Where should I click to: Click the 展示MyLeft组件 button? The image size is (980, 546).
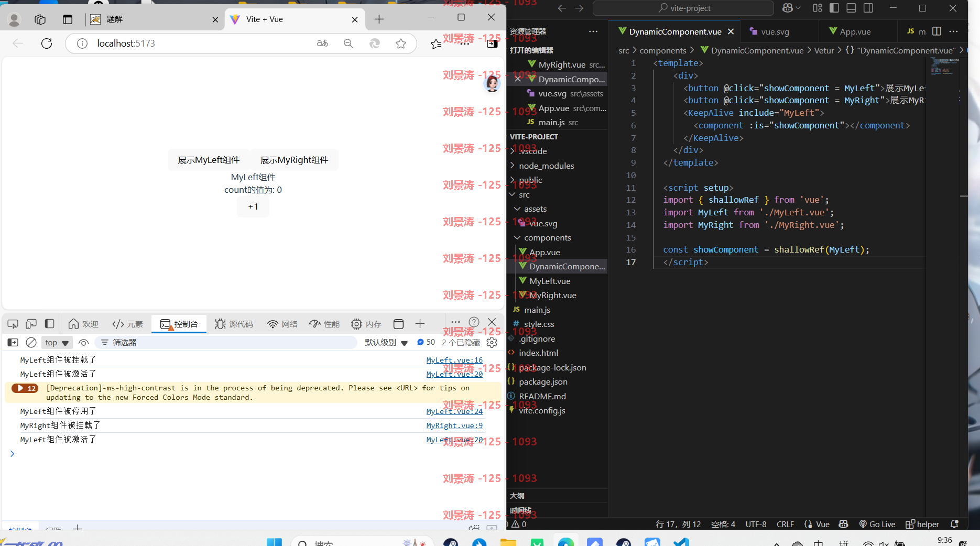209,160
